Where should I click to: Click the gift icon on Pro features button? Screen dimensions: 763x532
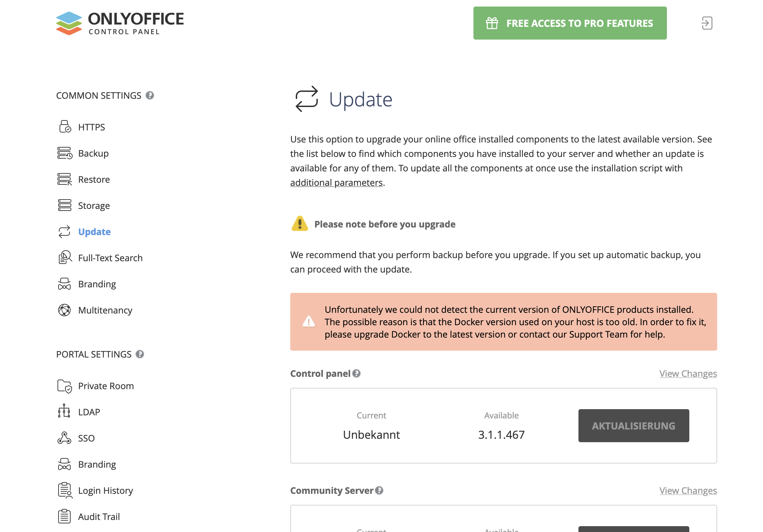[x=492, y=23]
